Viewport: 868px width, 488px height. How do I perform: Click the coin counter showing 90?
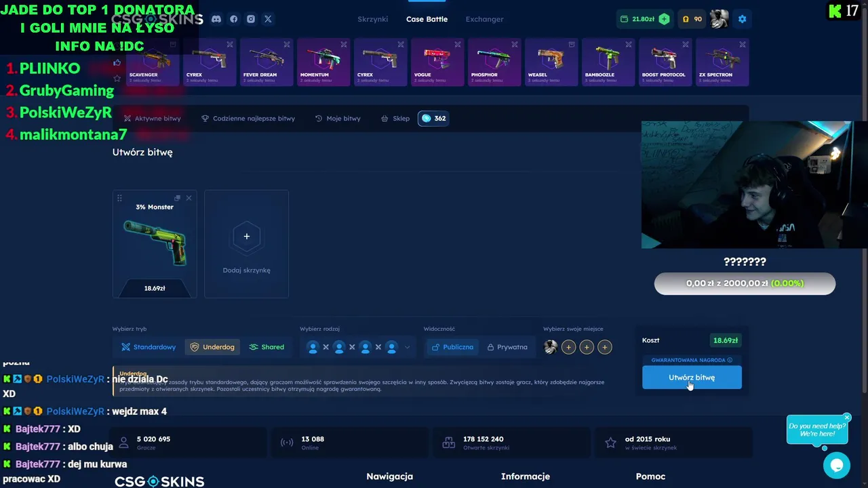(692, 19)
